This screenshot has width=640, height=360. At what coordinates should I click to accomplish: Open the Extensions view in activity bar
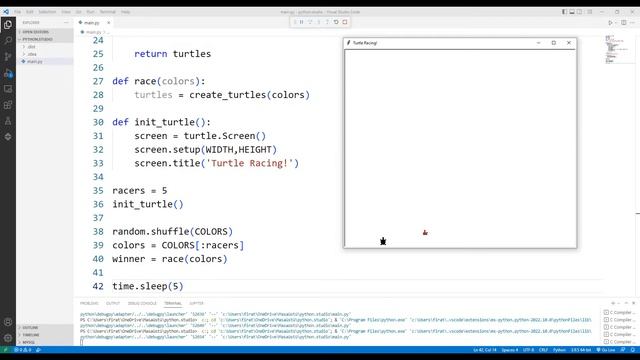click(8, 105)
